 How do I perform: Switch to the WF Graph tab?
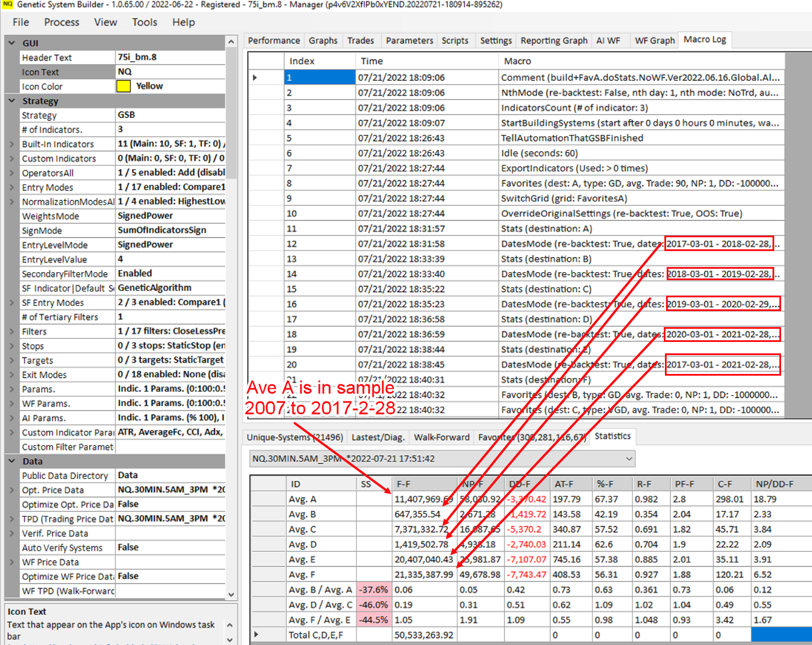pos(654,41)
